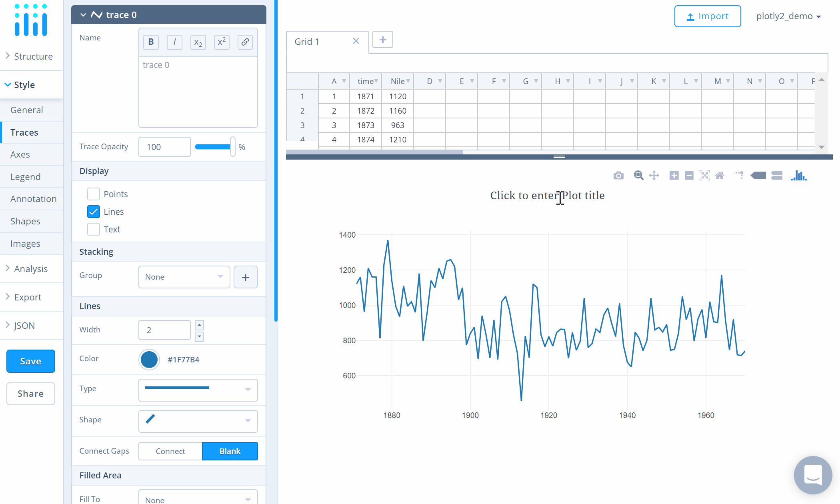
Task: Click the Save button
Action: tap(30, 361)
